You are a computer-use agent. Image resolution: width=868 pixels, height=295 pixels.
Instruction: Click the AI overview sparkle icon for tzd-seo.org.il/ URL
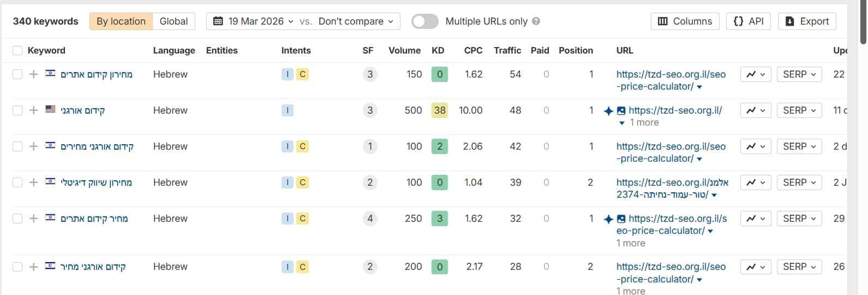608,111
